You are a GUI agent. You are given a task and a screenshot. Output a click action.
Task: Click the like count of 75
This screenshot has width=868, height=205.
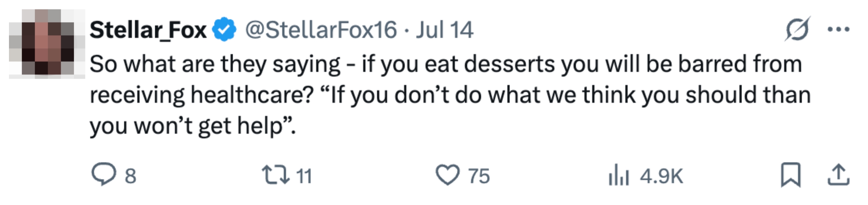coord(478,176)
